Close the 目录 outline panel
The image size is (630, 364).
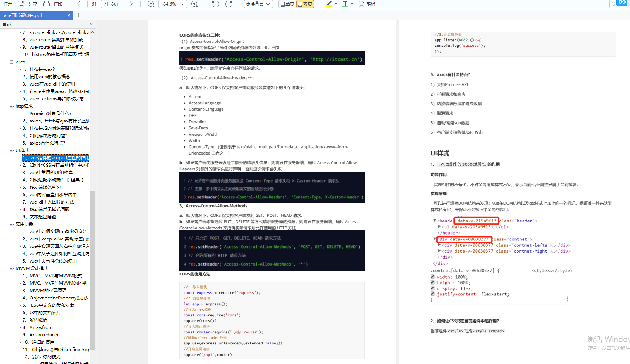[91, 24]
